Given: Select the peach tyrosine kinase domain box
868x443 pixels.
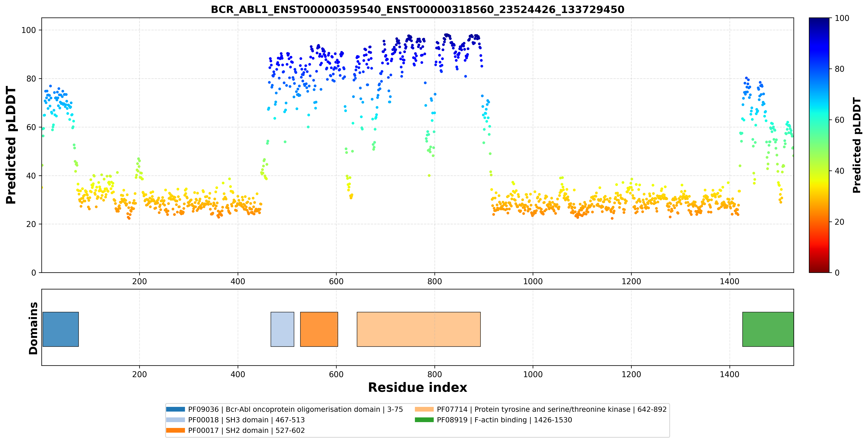Looking at the screenshot, I should click(x=418, y=329).
